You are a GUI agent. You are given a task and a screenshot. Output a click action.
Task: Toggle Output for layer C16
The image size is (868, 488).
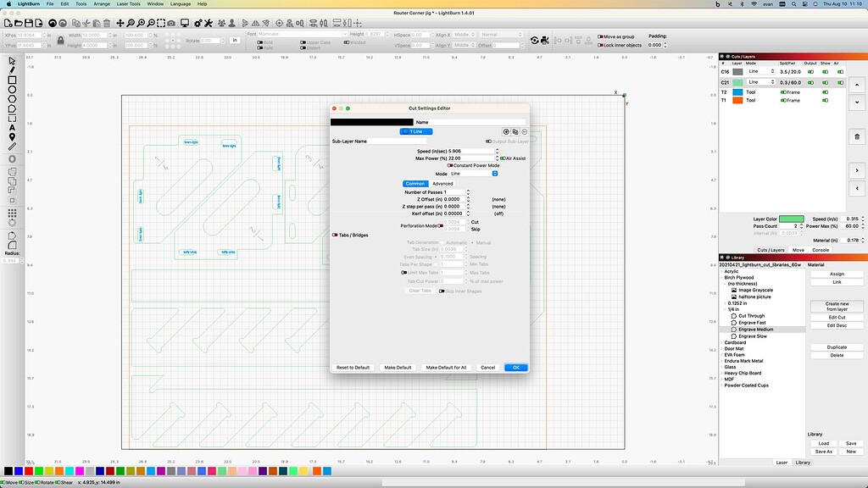[811, 72]
